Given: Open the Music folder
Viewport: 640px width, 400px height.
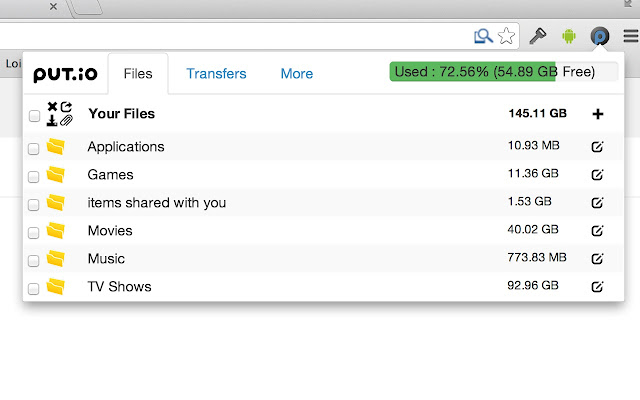Looking at the screenshot, I should (x=106, y=259).
